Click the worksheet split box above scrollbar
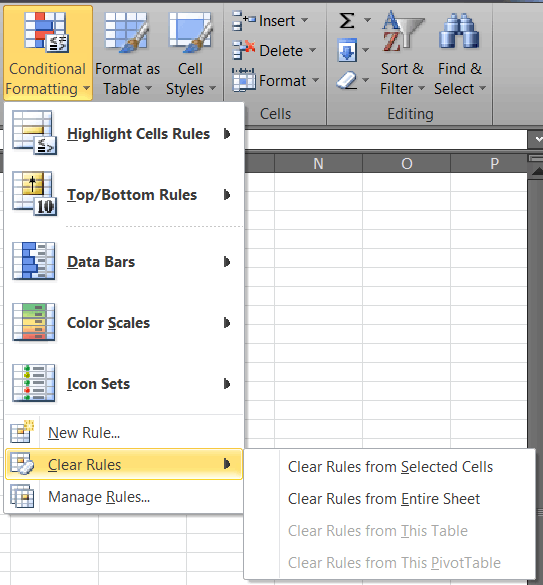This screenshot has height=585, width=543. point(536,159)
